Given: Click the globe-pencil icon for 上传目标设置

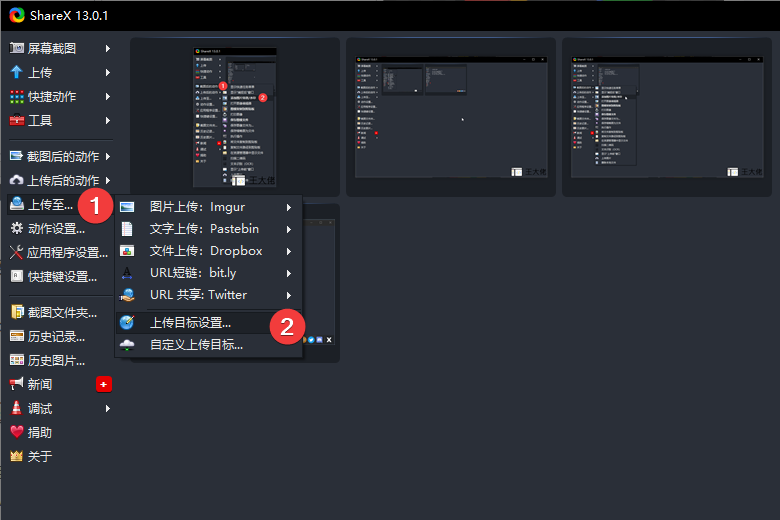Looking at the screenshot, I should [127, 322].
